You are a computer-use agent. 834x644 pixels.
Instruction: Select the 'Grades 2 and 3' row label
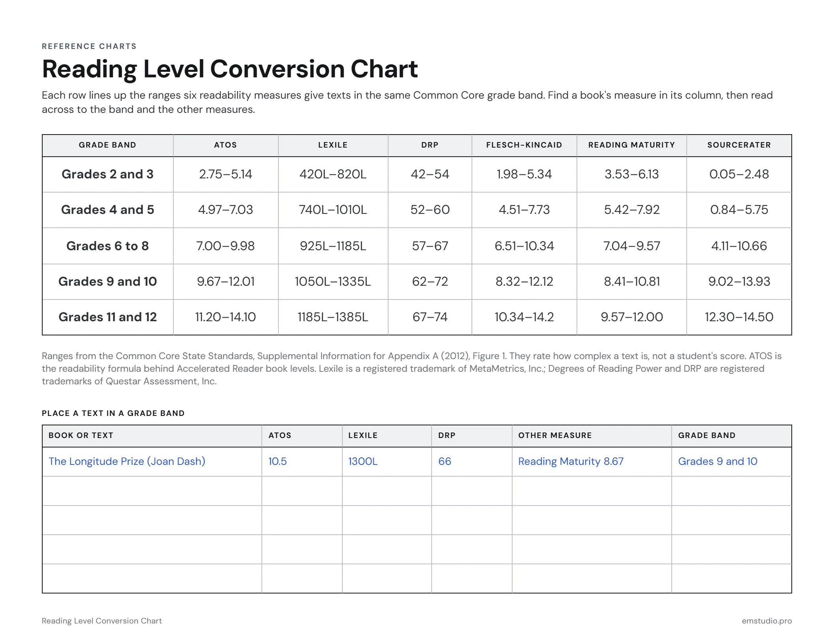coord(107,174)
